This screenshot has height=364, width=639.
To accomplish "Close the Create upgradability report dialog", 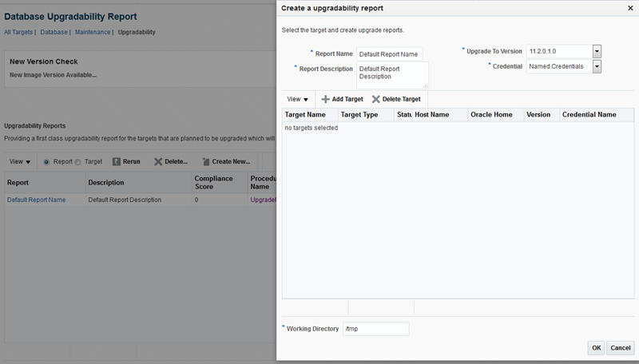I will [x=629, y=8].
